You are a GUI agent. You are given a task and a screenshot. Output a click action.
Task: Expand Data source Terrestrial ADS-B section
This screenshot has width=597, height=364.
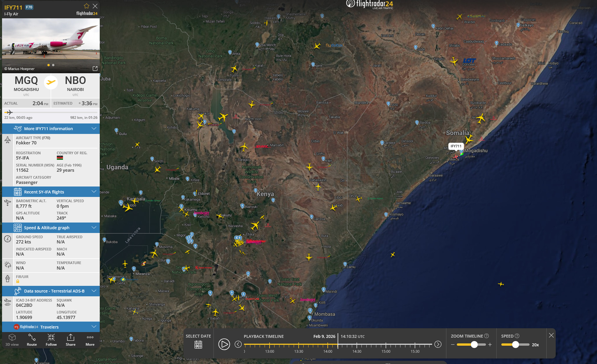click(94, 291)
